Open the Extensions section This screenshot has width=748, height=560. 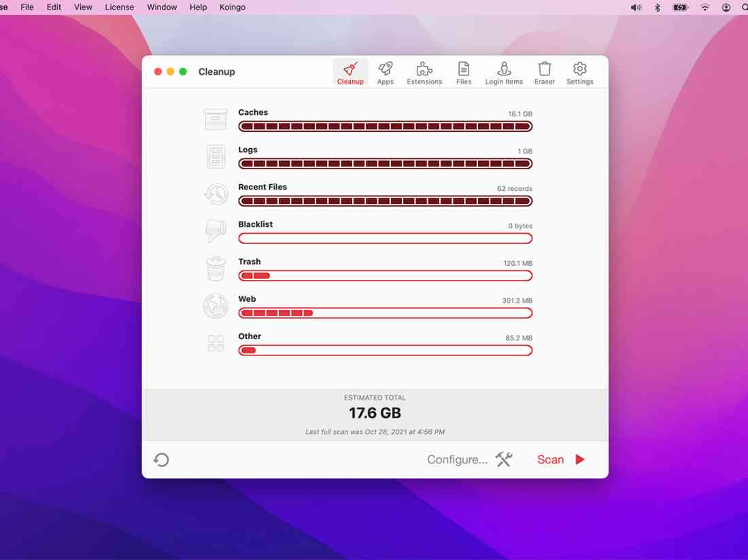tap(424, 71)
